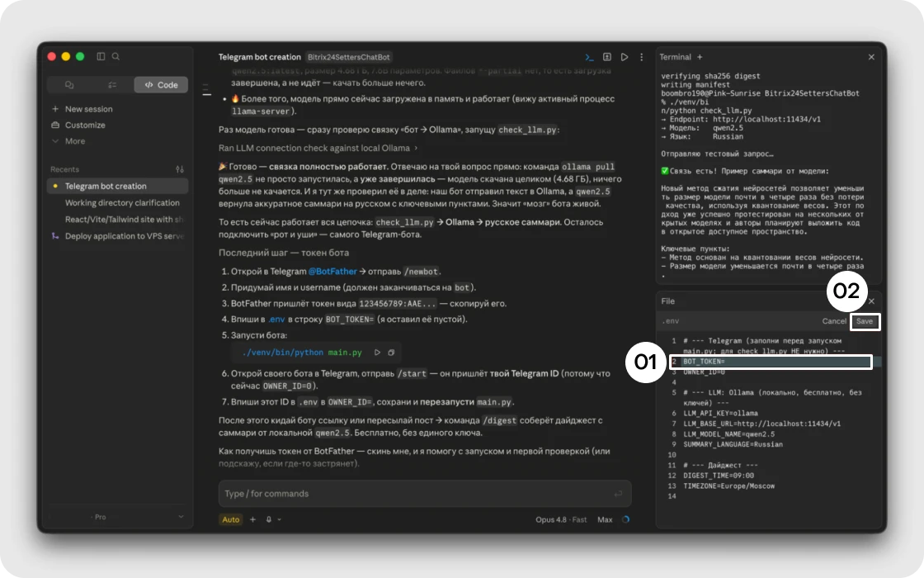Click the DIGEST_TIME=09:00 line
The height and width of the screenshot is (578, 924).
(719, 476)
